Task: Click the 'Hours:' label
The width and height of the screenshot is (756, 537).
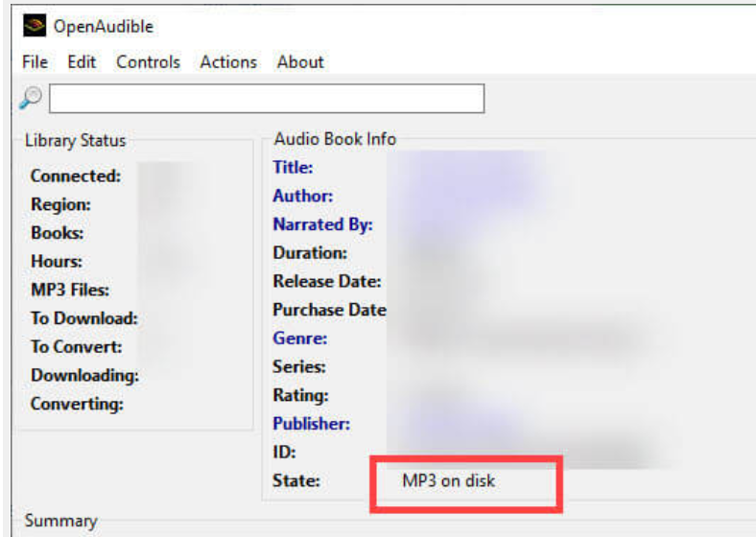Action: tap(57, 261)
